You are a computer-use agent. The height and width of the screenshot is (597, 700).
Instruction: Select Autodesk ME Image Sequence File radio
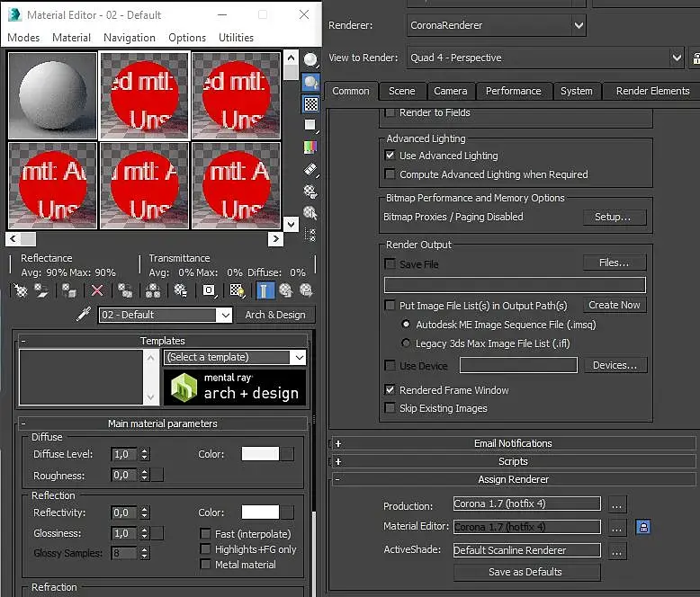[x=406, y=324]
